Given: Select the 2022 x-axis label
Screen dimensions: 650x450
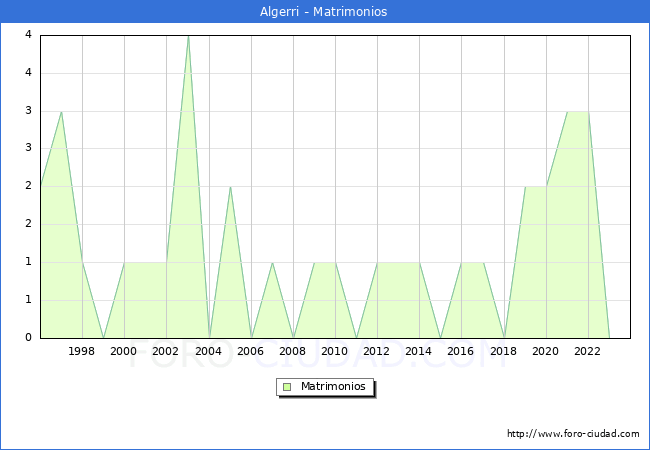Looking at the screenshot, I should (587, 351).
